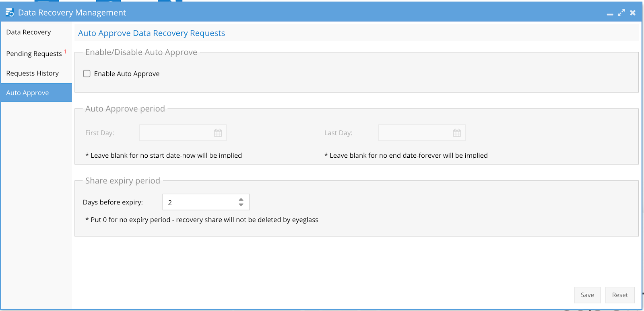Click the no end date hint text

click(x=406, y=155)
